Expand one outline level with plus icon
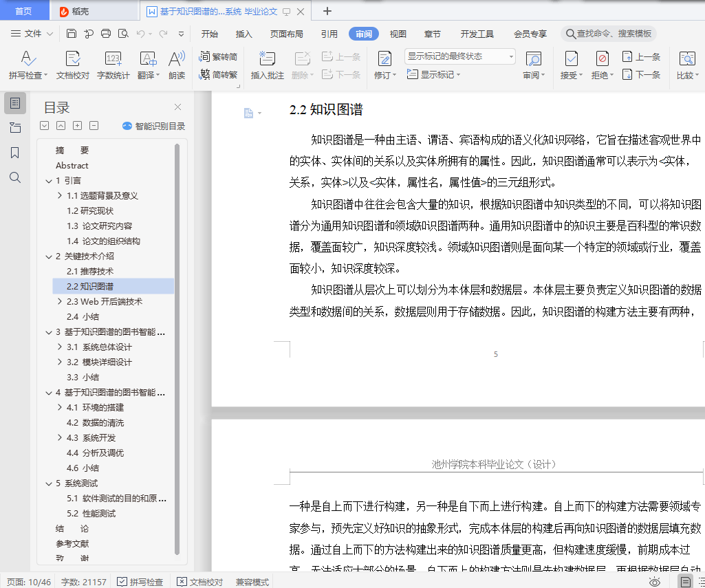 pyautogui.click(x=77, y=126)
